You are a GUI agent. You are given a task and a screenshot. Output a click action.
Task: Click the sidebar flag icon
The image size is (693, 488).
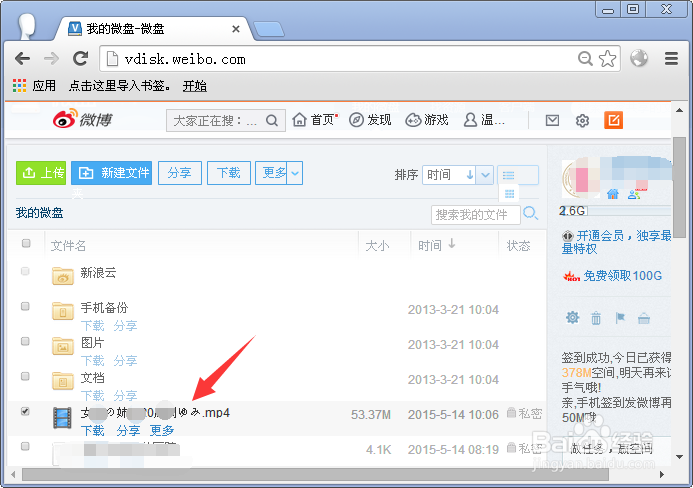620,317
